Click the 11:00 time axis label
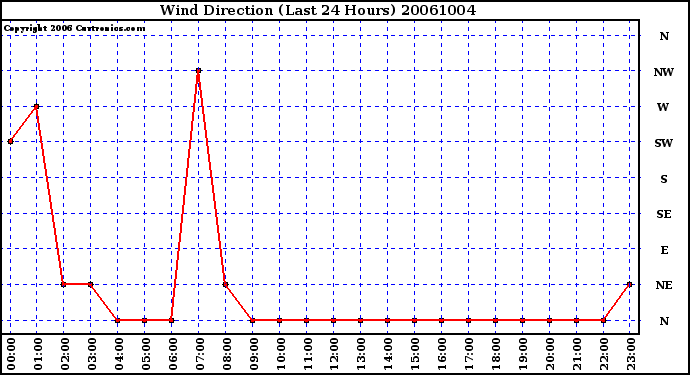Screen dimensions: 690x375 coord(308,354)
